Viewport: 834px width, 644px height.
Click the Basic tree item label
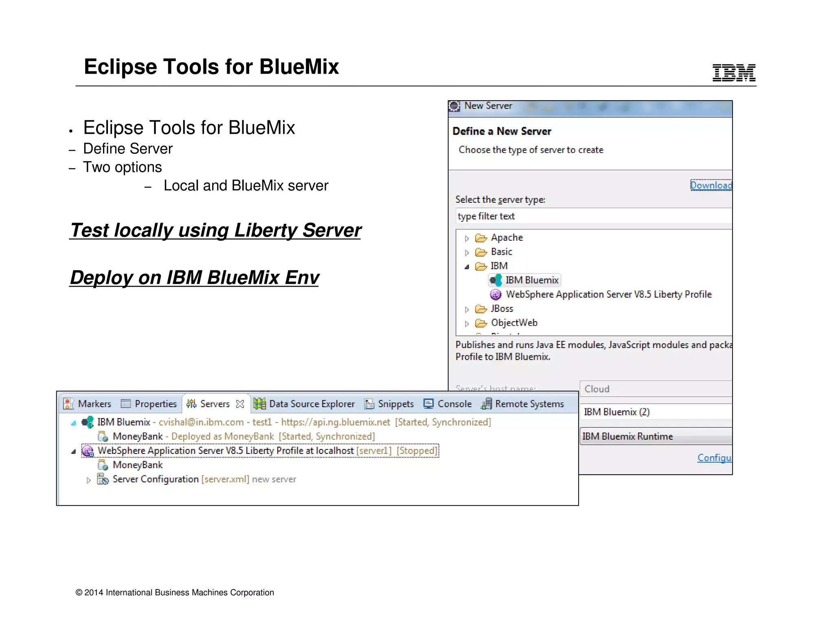click(502, 252)
